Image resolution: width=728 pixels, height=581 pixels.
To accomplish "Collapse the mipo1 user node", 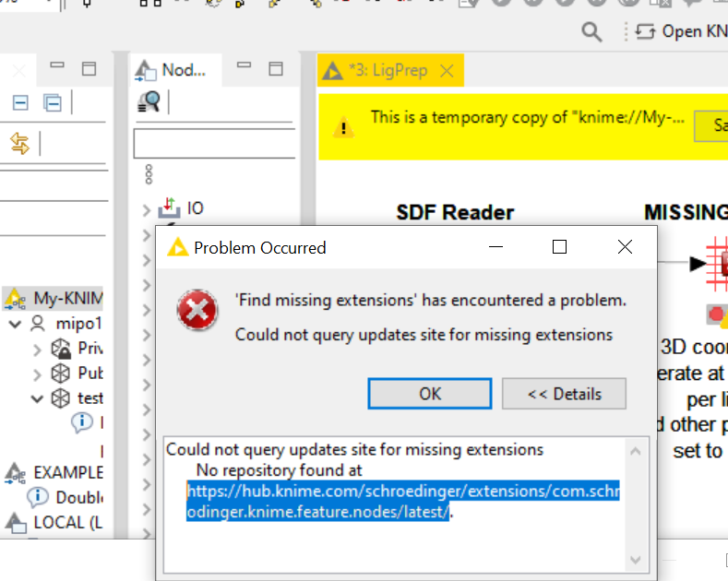I will click(15, 324).
